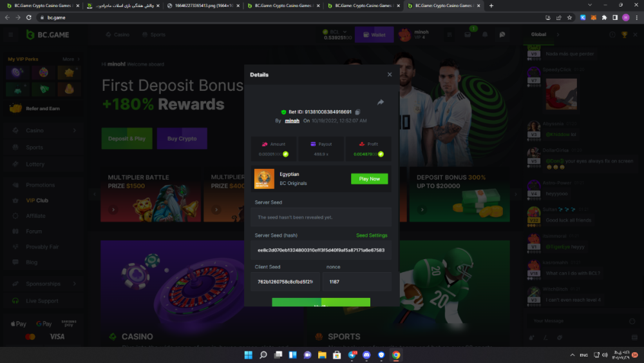
Task: Open the chat bubble icon in header
Action: coord(502,35)
